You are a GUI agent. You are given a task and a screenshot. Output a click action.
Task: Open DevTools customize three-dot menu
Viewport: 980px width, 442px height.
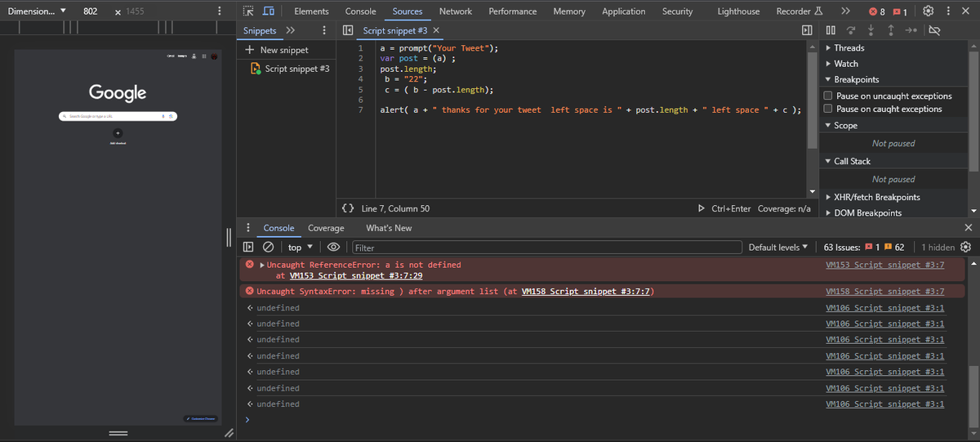(947, 11)
